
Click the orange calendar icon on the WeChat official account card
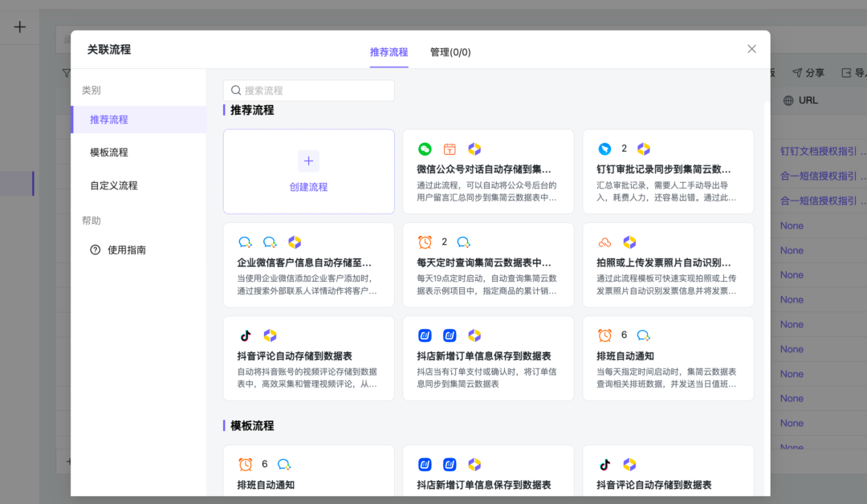tap(450, 148)
